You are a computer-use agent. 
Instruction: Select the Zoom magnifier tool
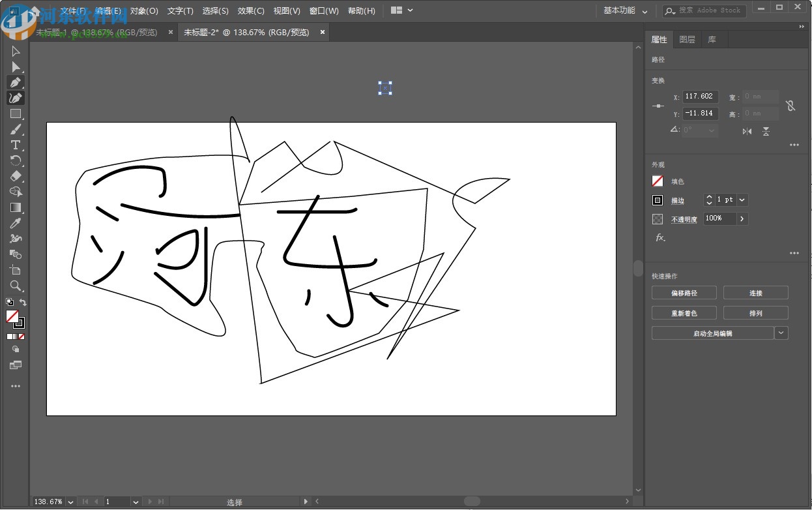[x=16, y=286]
